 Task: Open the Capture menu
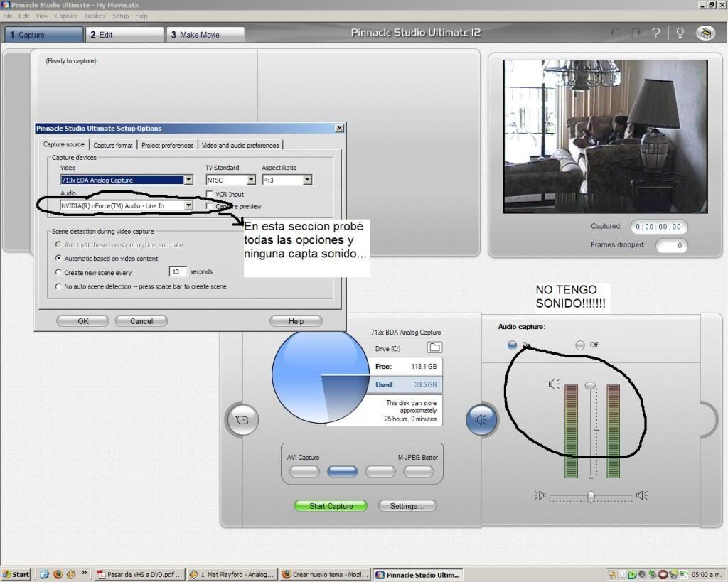(x=66, y=16)
